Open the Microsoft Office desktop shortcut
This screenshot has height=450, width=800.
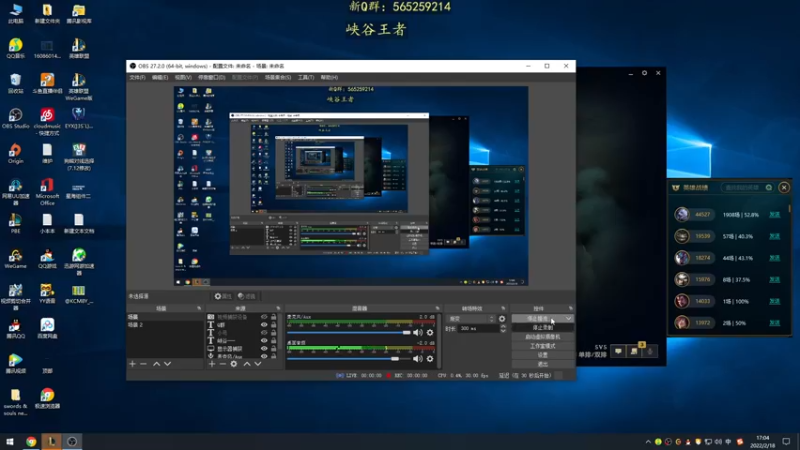point(47,192)
